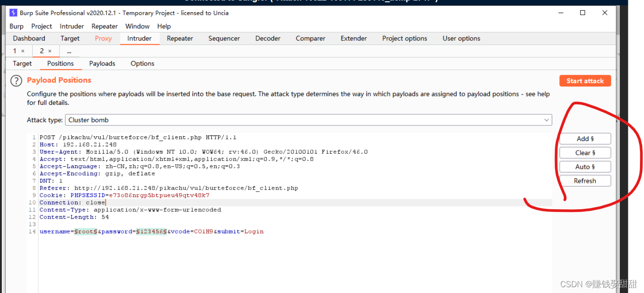Switch to the Proxy tab
644x293 pixels.
(103, 39)
